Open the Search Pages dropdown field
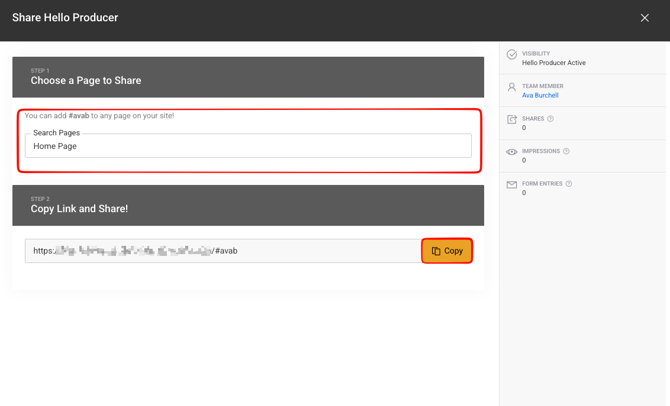The height and width of the screenshot is (406, 670). coord(248,146)
